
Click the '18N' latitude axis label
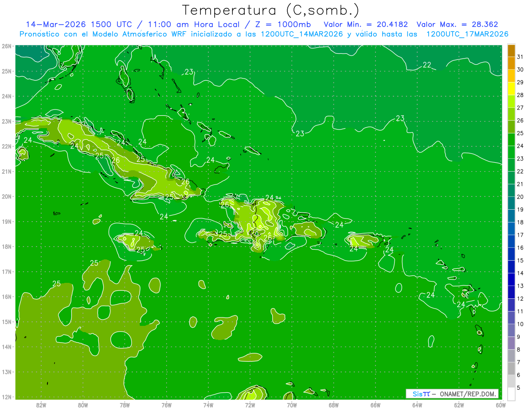pyautogui.click(x=7, y=247)
